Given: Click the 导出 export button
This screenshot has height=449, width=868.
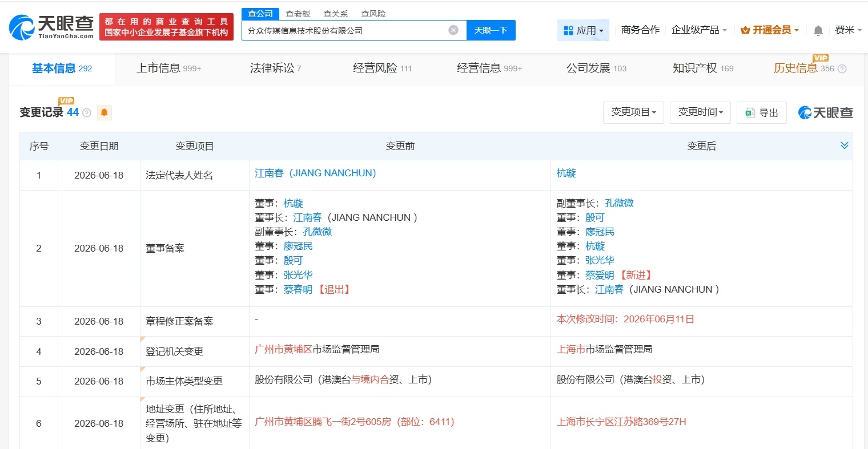Looking at the screenshot, I should (762, 113).
